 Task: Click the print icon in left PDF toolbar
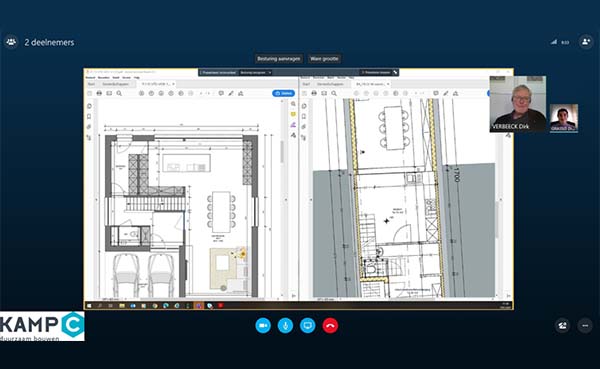[99, 93]
